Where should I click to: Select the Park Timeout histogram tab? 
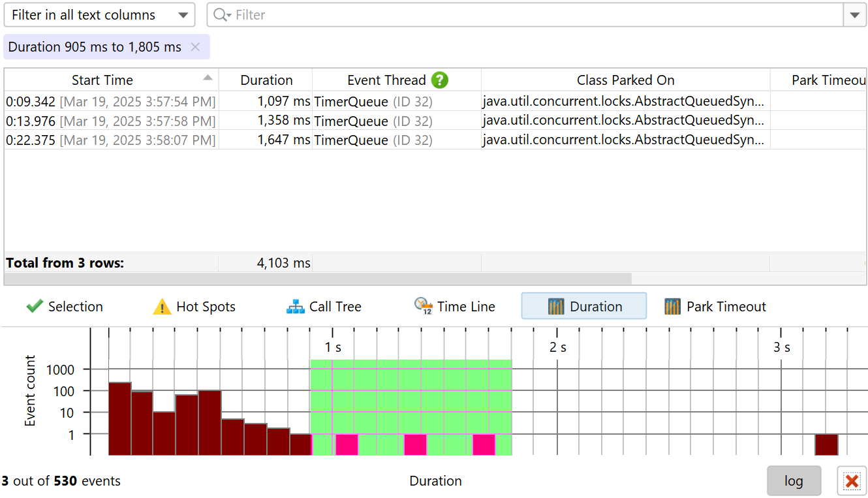coord(715,307)
